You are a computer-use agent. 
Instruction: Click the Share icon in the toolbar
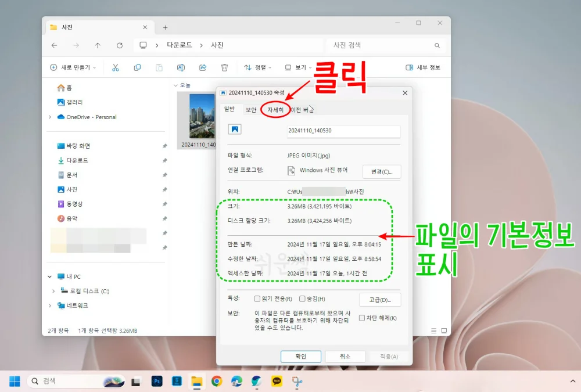[202, 68]
